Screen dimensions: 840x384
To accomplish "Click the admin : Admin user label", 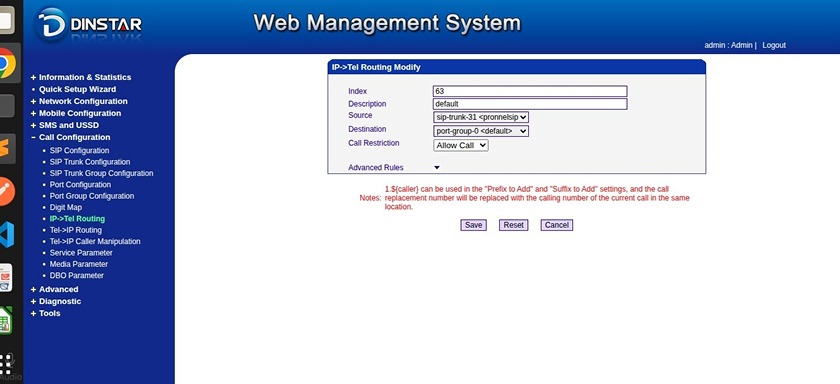I will coord(728,46).
